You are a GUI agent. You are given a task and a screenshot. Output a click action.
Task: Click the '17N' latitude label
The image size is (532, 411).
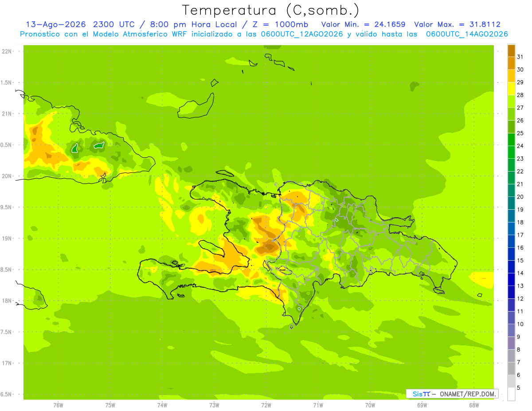point(7,363)
